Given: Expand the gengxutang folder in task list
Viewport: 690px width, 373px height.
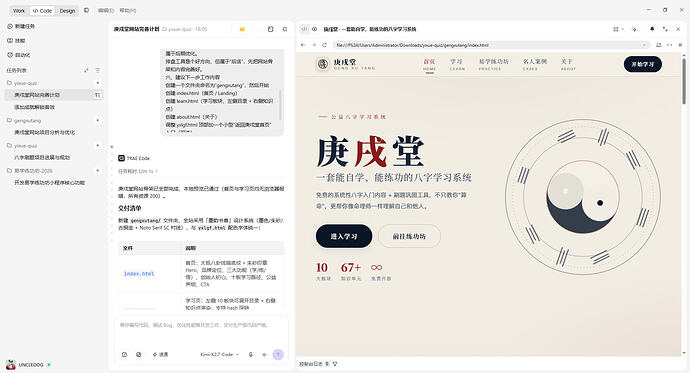Looking at the screenshot, I should pyautogui.click(x=27, y=121).
